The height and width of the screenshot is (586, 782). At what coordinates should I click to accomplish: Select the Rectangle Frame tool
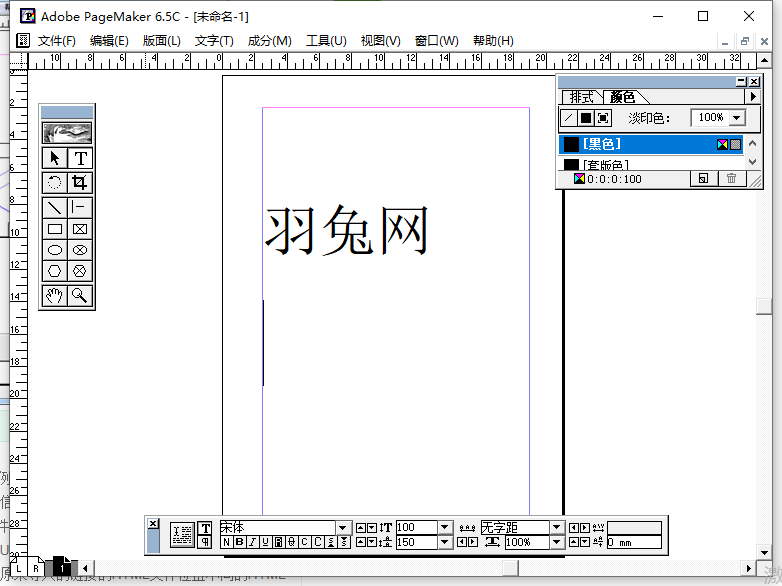[80, 229]
